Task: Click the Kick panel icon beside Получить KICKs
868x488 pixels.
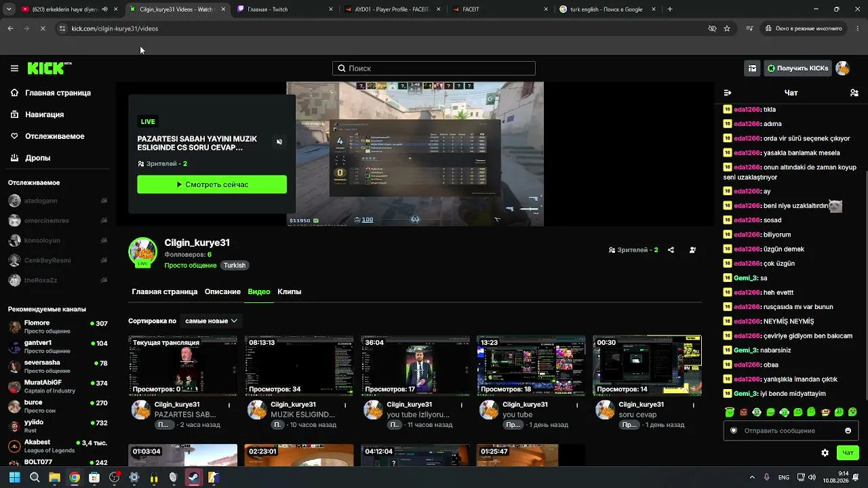Action: click(x=752, y=68)
